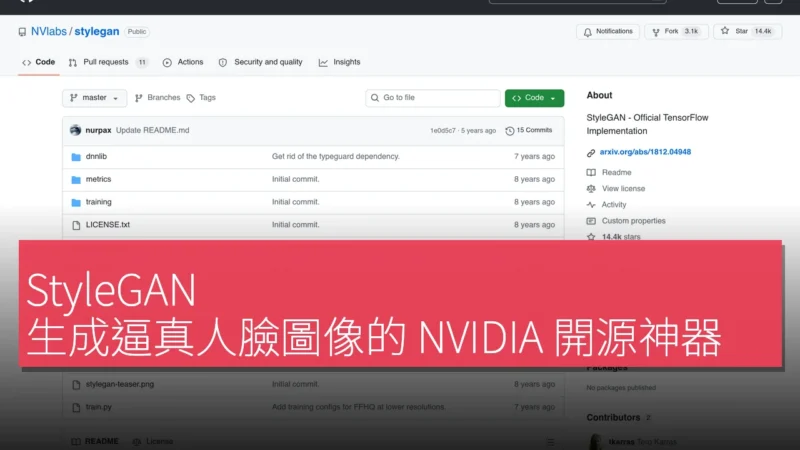Click nurpax avatar thumbnail
Image resolution: width=800 pixels, height=450 pixels.
76,130
